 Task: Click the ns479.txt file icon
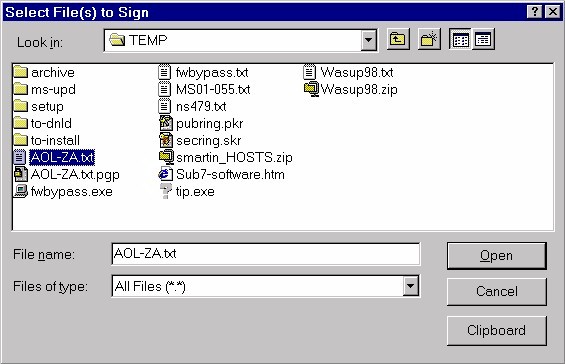165,106
